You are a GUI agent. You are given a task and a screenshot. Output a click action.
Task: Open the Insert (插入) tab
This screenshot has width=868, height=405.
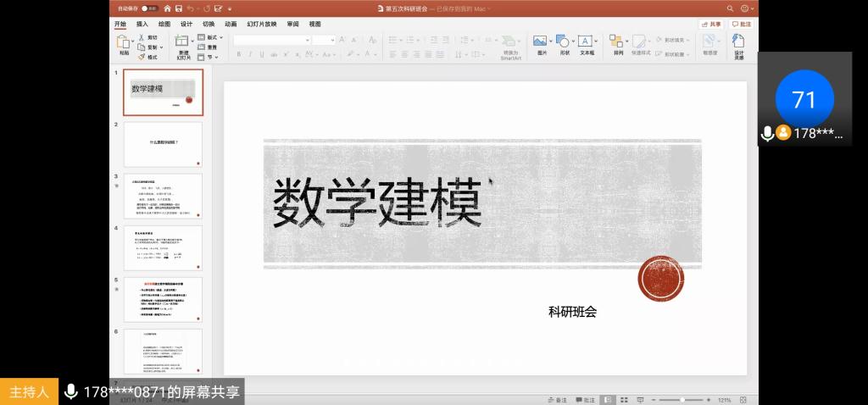point(142,25)
